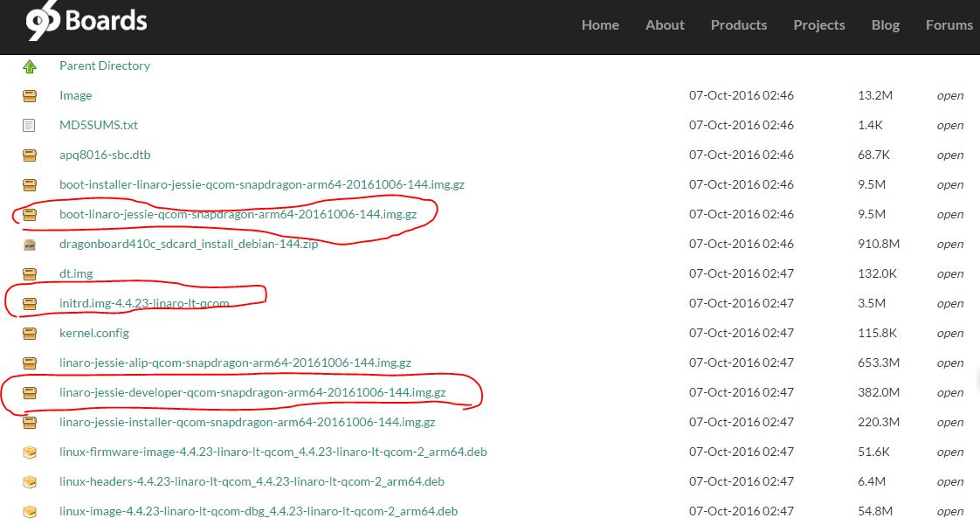Click the 13.2M size value
980x525 pixels.
pyautogui.click(x=875, y=95)
